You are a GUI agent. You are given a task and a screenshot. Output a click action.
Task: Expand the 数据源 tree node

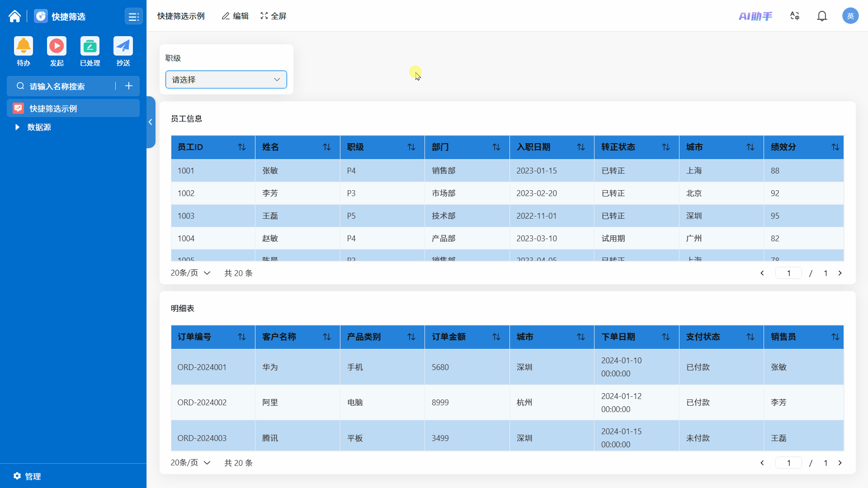17,127
